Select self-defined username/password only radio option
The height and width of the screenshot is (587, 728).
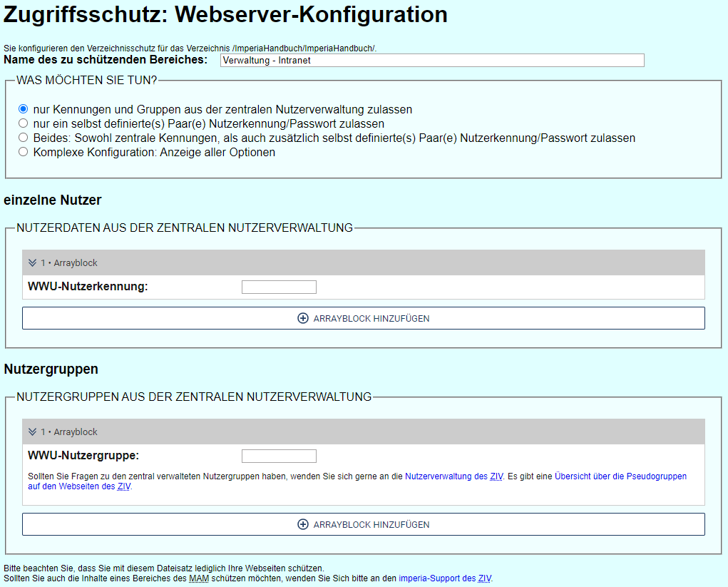pyautogui.click(x=24, y=123)
